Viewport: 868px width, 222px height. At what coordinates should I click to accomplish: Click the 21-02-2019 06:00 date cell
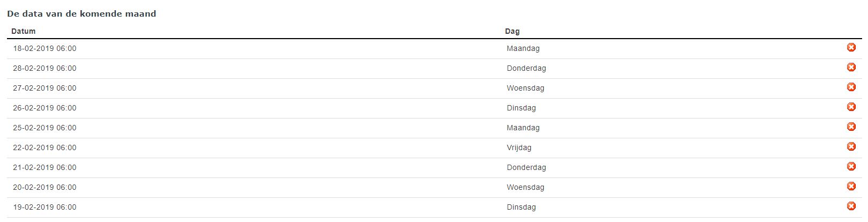(44, 167)
